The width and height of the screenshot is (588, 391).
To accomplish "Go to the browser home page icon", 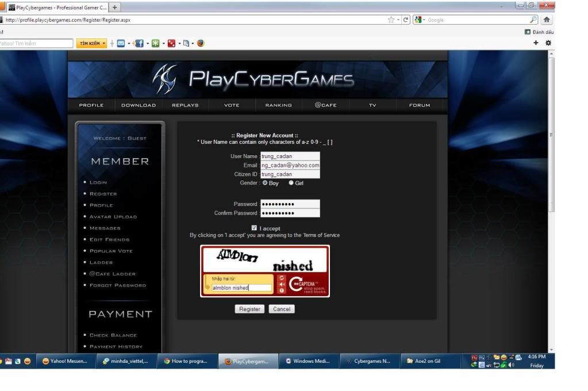I will click(x=547, y=20).
